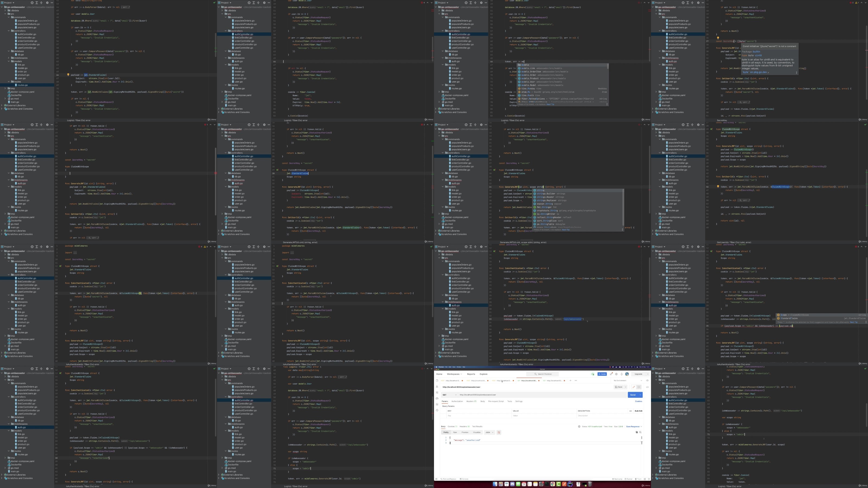
Task: Click the blue Invite button
Action: point(602,374)
